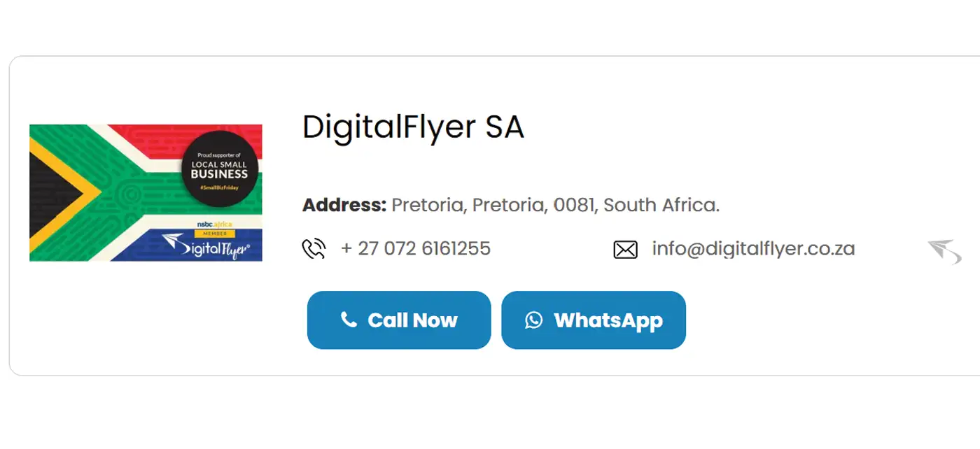Viewport: 980px width, 449px height.
Task: Click the bold Address: label
Action: 344,206
